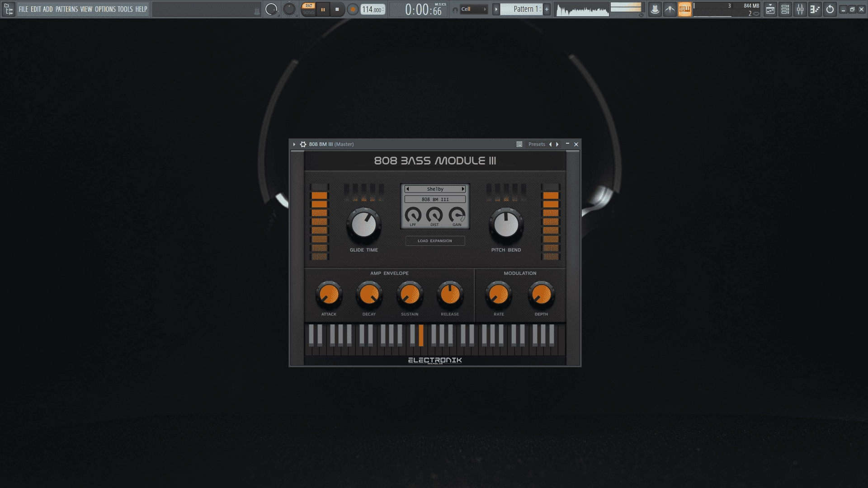Viewport: 868px width, 488px height.
Task: Click the circular undo history icon
Action: [x=830, y=9]
